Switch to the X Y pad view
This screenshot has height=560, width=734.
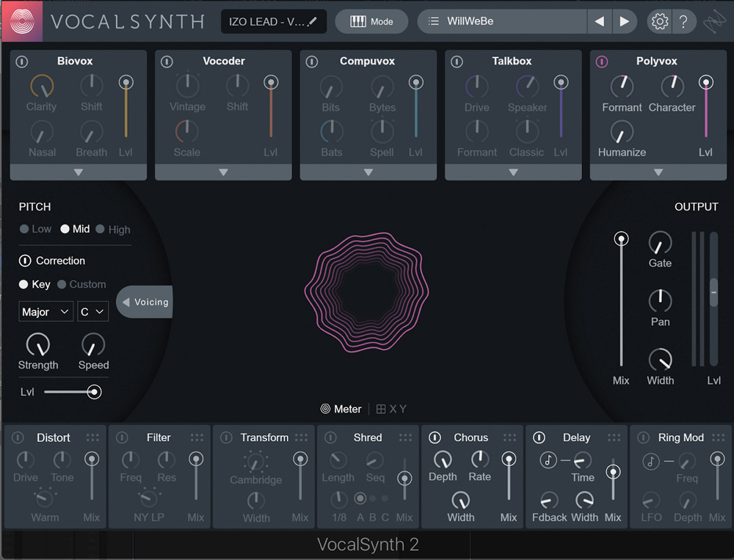click(x=391, y=409)
